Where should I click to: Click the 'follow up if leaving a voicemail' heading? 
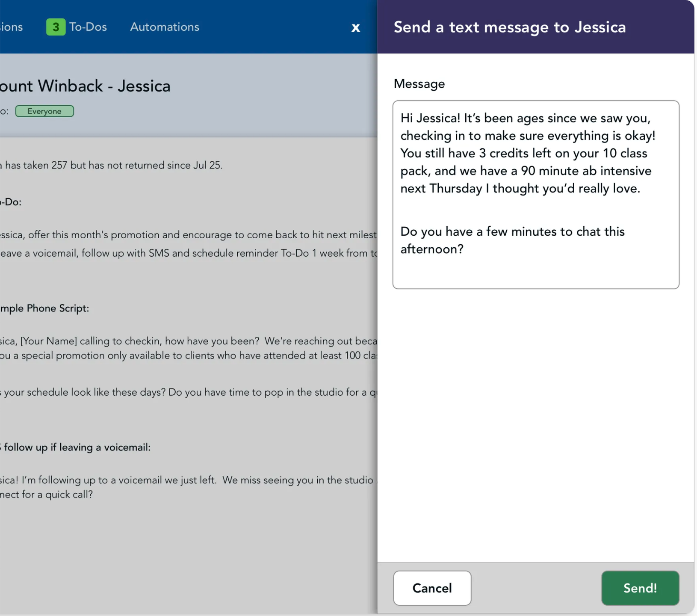pos(77,447)
